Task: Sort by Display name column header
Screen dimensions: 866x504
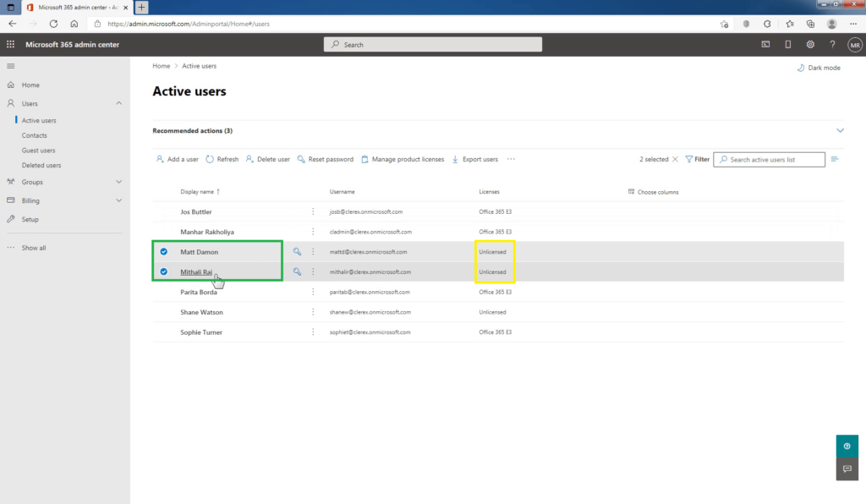Action: coord(200,192)
